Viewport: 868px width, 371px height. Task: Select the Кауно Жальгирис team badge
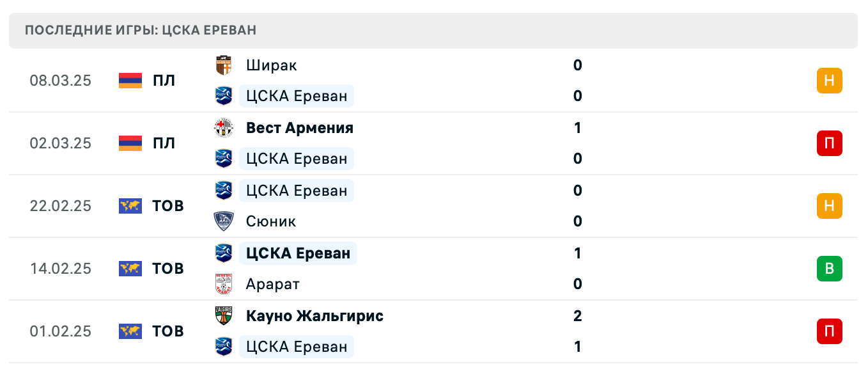point(224,316)
